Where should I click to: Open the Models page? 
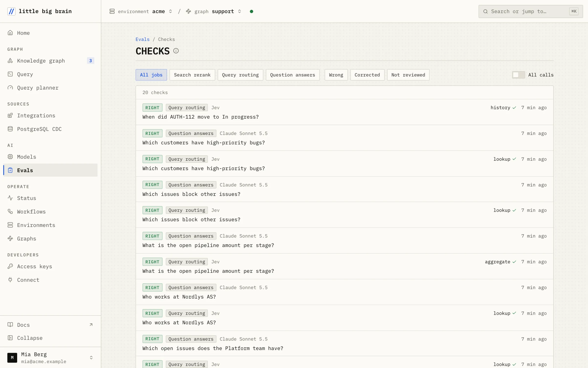[x=50, y=157]
